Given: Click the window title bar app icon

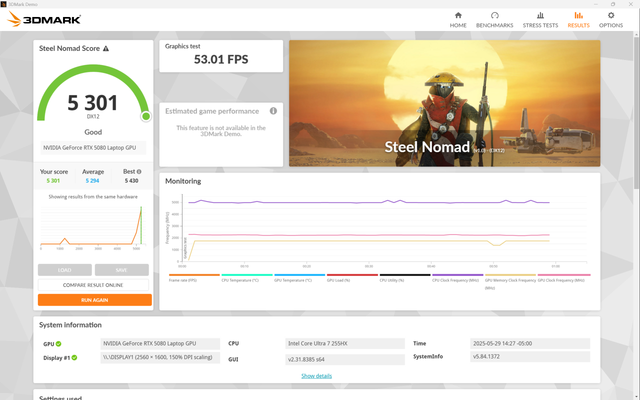Looking at the screenshot, I should (3, 4).
